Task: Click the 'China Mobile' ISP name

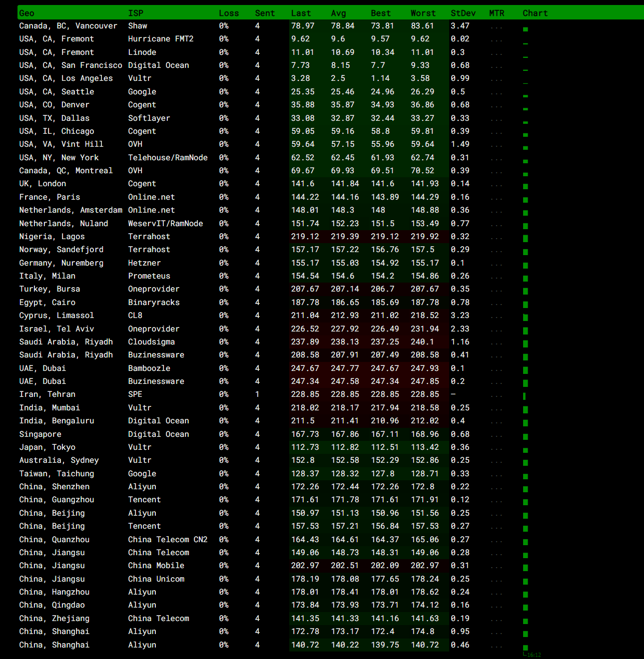Action: [156, 566]
